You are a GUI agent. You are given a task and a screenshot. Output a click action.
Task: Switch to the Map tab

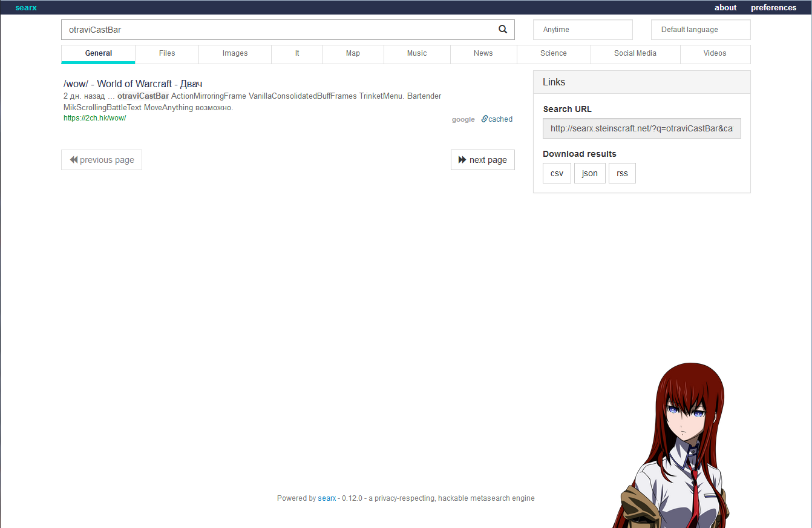coord(353,54)
